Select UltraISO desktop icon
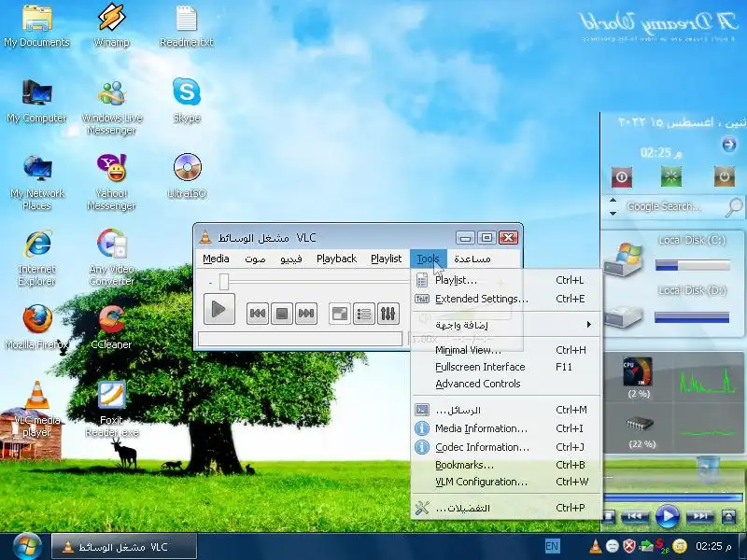This screenshot has height=560, width=747. click(186, 176)
